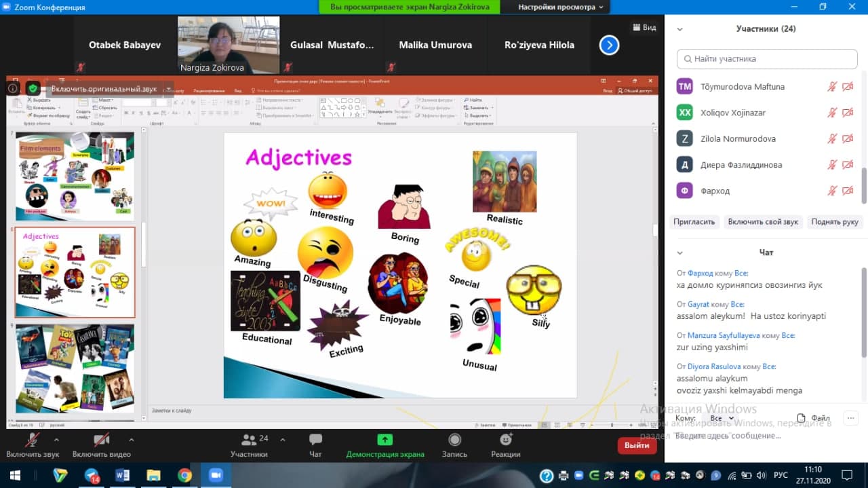Image resolution: width=868 pixels, height=488 pixels.
Task: Click the Найти участника search field
Action: tap(767, 59)
